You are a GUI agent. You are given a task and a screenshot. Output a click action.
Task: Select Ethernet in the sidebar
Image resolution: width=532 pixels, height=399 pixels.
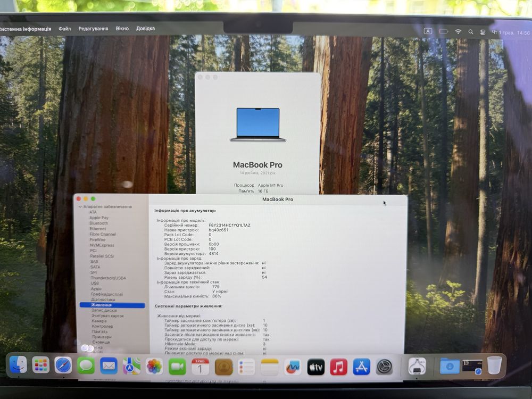coord(98,229)
